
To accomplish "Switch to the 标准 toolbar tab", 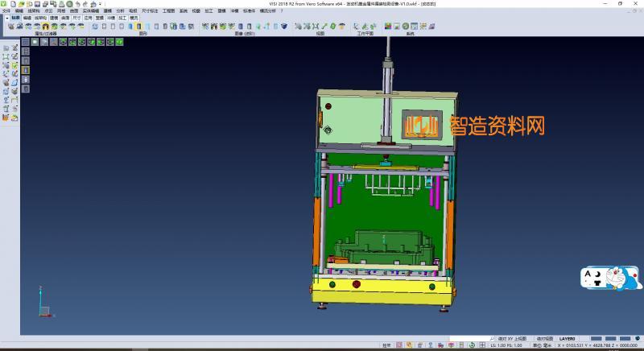I will point(15,16).
